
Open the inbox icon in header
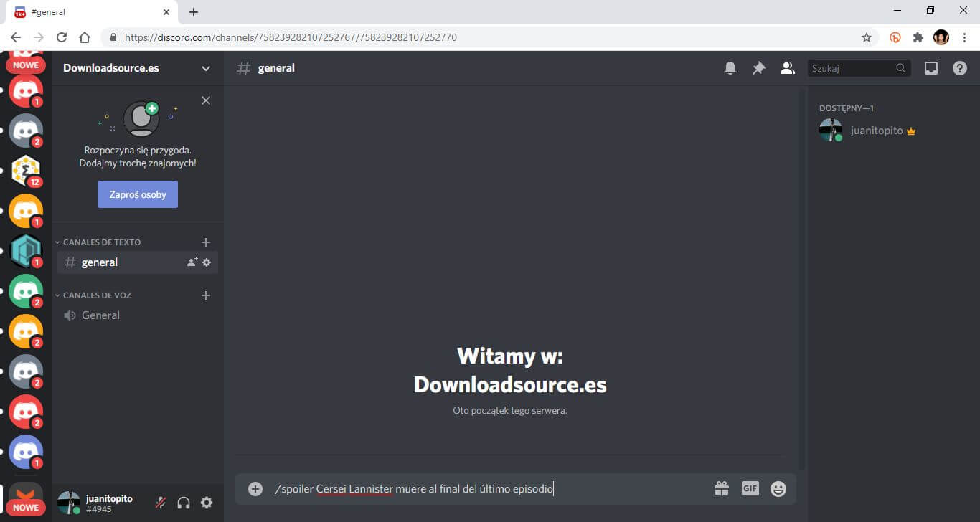(x=931, y=68)
